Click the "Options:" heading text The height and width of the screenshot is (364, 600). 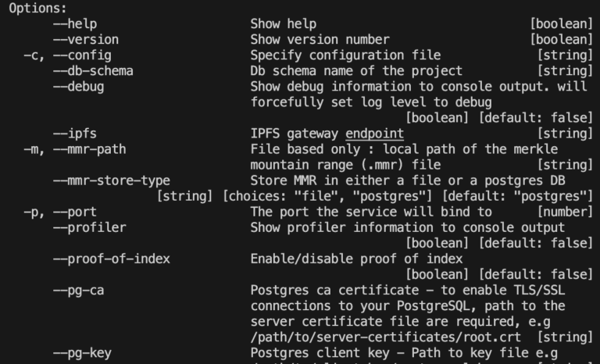[37, 8]
